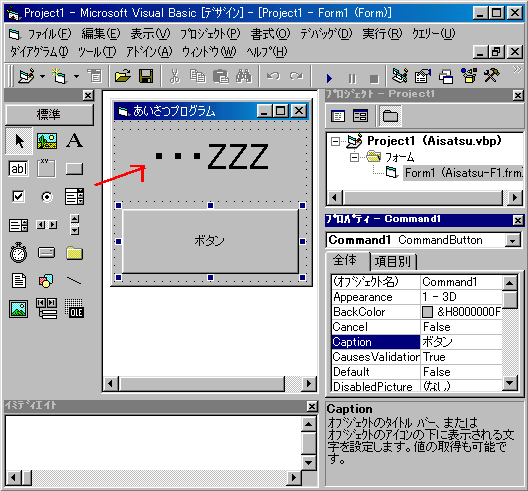Viewport: 528px width, 491px height.
Task: Open the Command1 CommandButton object dropdown
Action: coord(513,240)
